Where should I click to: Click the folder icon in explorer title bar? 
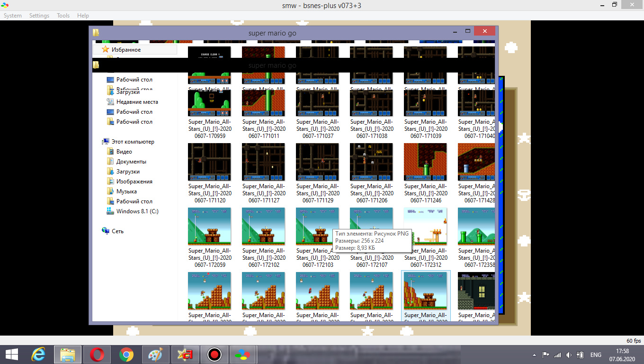[x=96, y=33]
